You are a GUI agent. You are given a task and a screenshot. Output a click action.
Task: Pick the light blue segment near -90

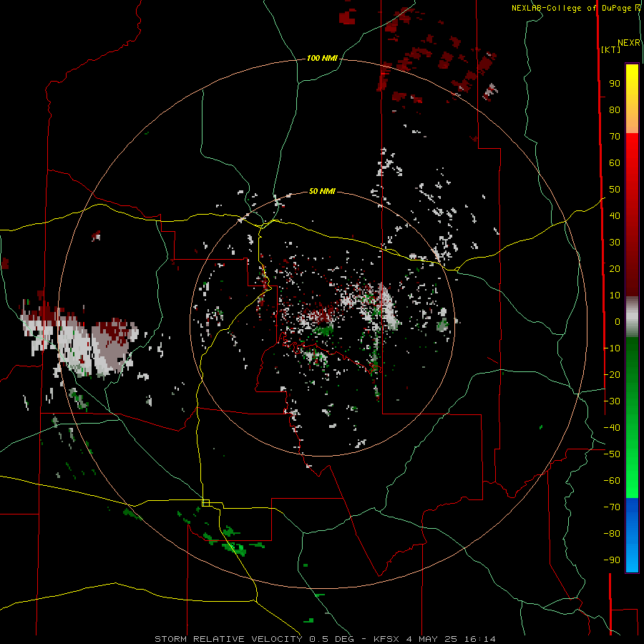(x=632, y=559)
